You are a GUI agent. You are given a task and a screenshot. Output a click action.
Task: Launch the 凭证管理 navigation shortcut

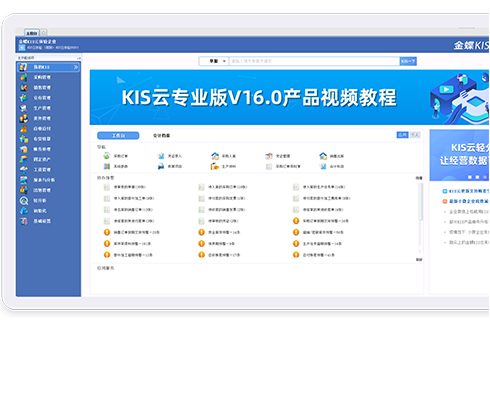coord(277,156)
